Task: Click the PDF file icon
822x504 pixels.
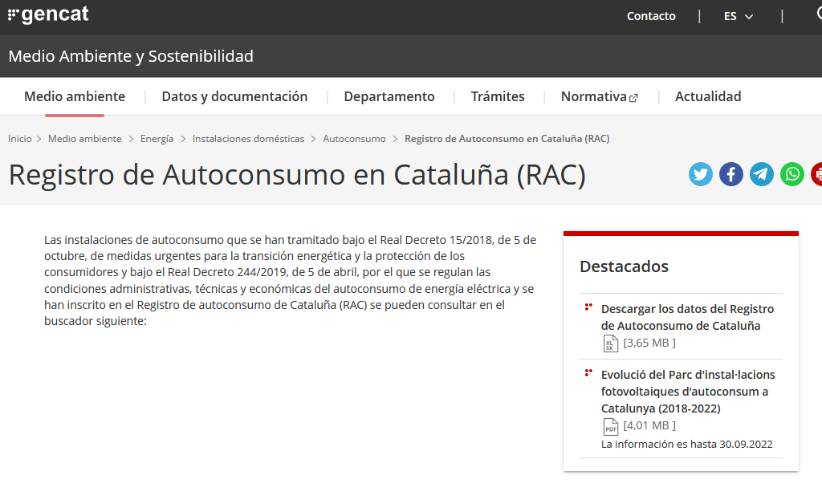Action: [x=611, y=427]
